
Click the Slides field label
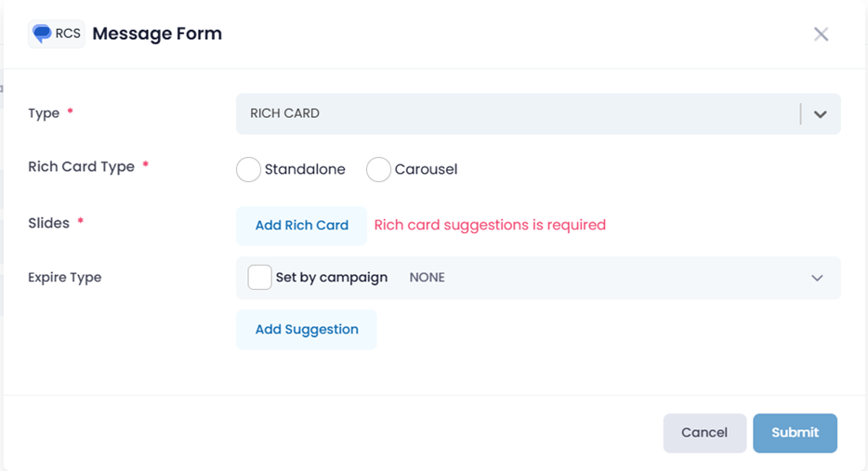48,223
